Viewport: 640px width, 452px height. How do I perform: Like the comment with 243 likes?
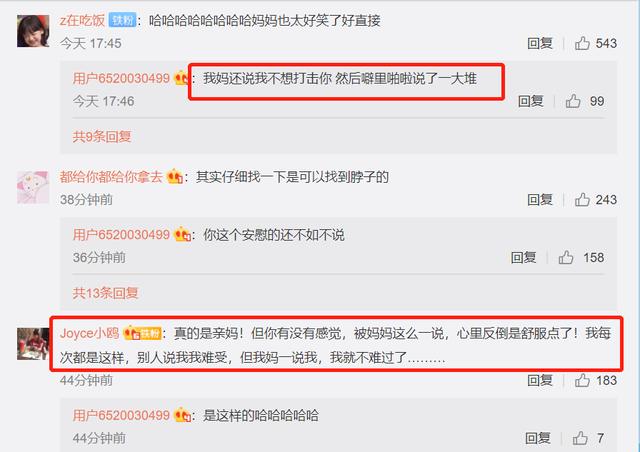582,199
